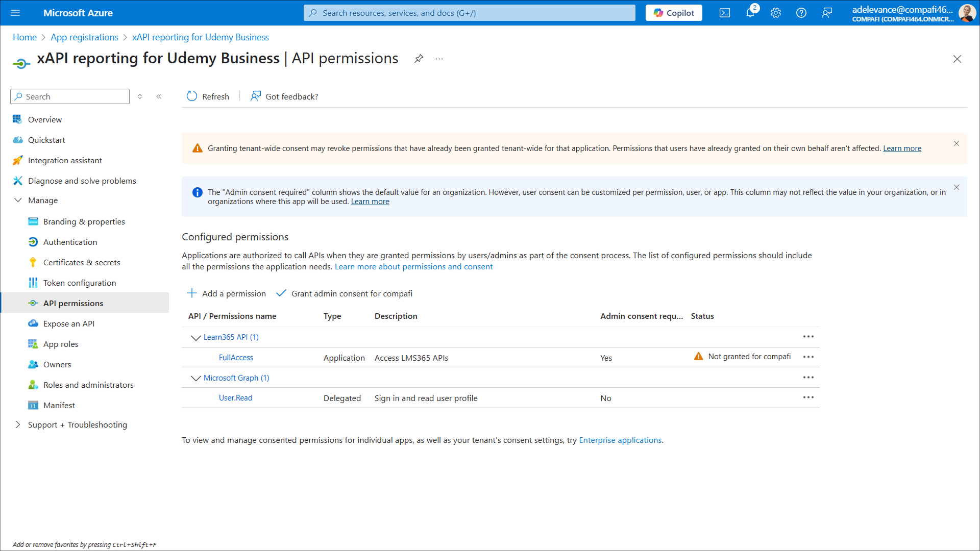Open the Enterprise applications link
This screenshot has width=980, height=551.
click(620, 440)
